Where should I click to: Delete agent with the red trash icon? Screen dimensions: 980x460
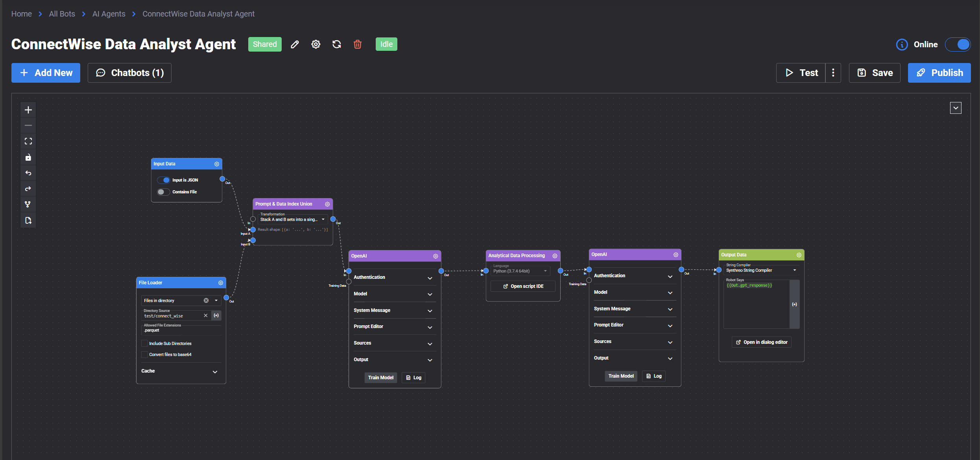pos(358,45)
